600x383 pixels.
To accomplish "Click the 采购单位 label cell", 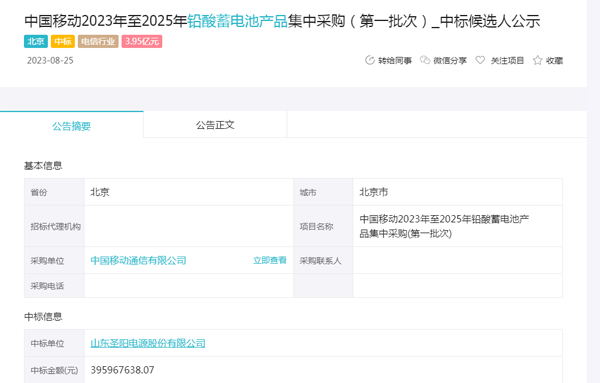I will (54, 261).
